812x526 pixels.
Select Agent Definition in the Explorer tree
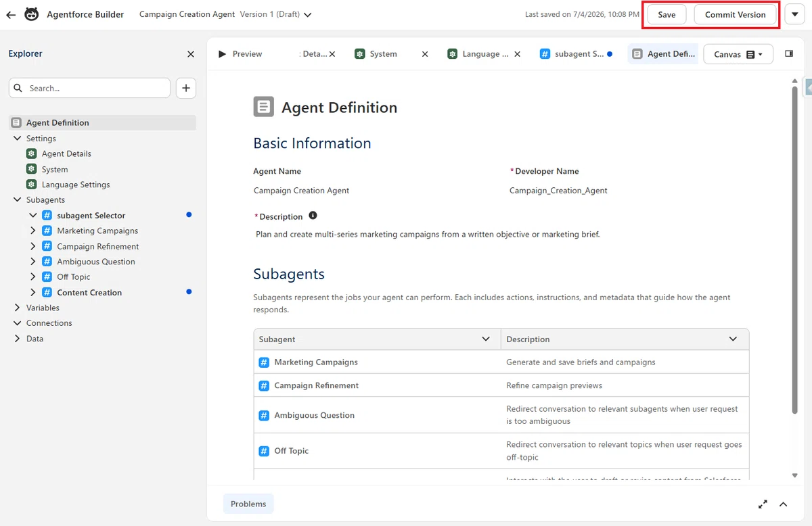tap(102, 122)
